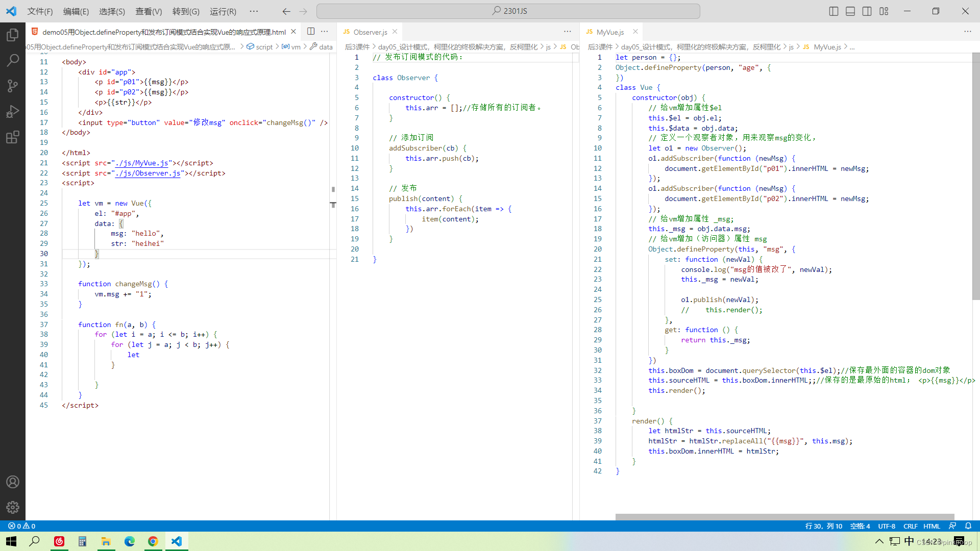The width and height of the screenshot is (980, 551).
Task: Open the Source Control view
Action: [13, 86]
